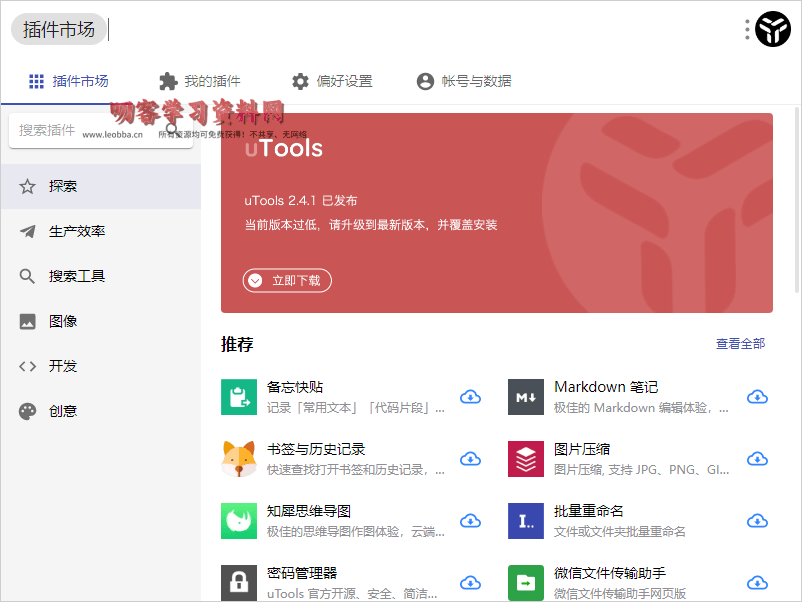The width and height of the screenshot is (802, 602).
Task: Switch to the 我的插件 tab
Action: [x=200, y=81]
